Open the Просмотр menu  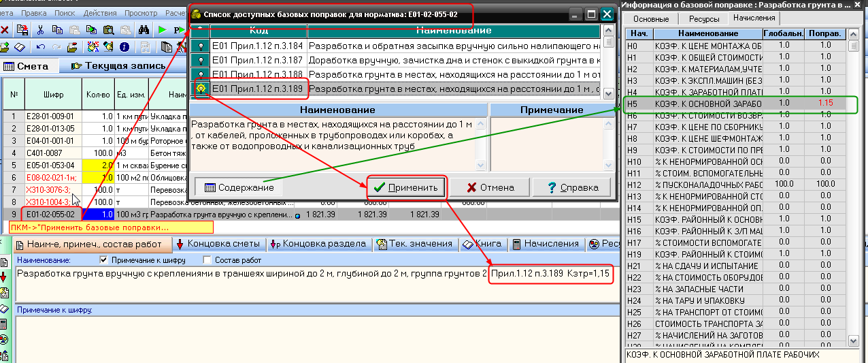(141, 13)
